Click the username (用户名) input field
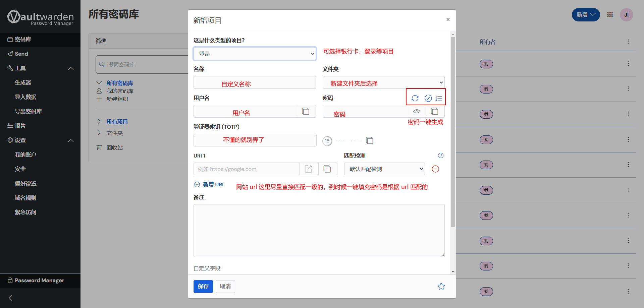 pyautogui.click(x=245, y=111)
